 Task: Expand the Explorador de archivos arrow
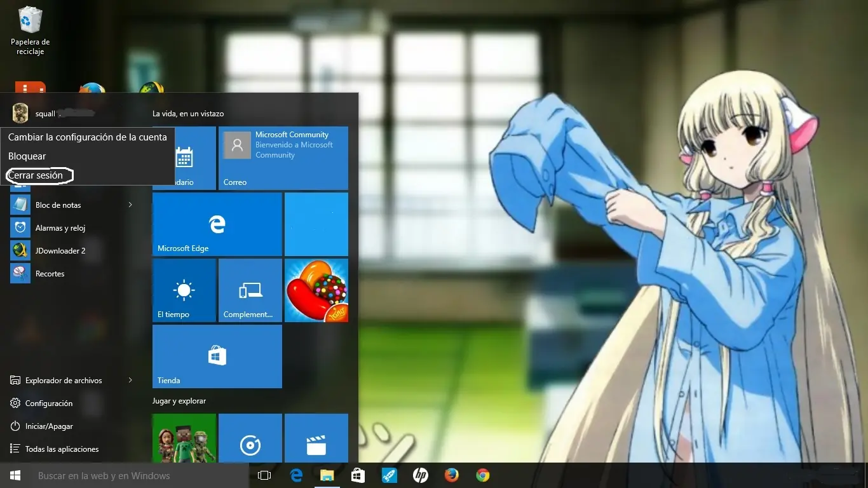tap(130, 380)
